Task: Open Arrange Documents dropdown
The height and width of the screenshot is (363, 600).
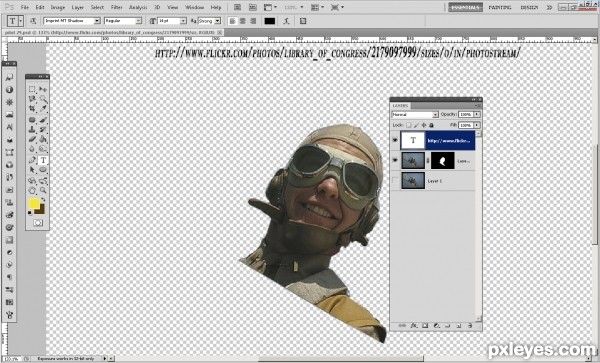Action: (x=317, y=7)
